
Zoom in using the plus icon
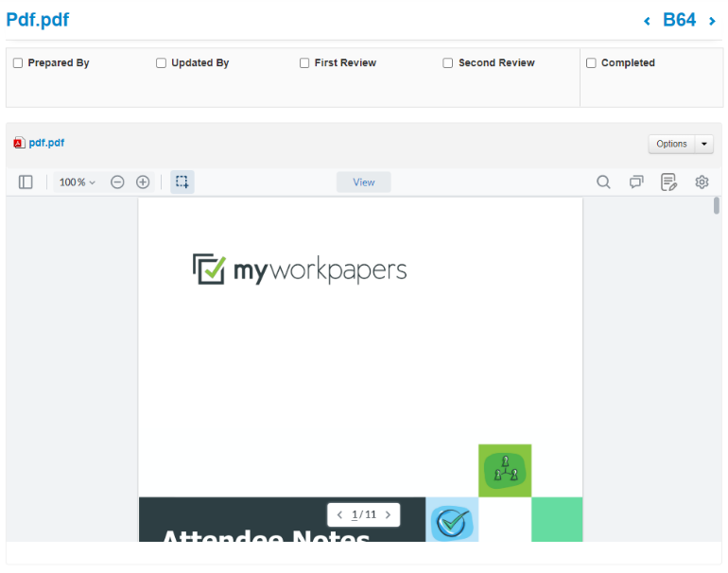pos(143,182)
